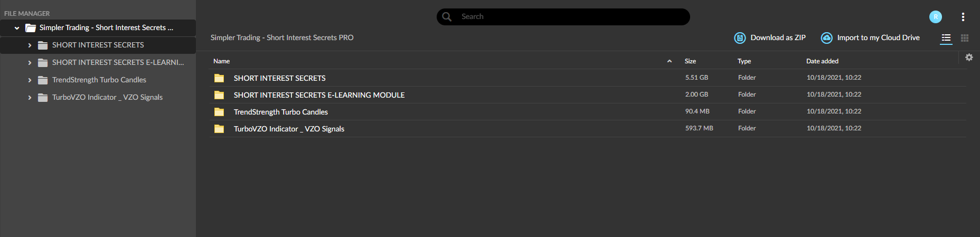
Task: Expand TrendStrength Turbo Candles in sidebar
Action: 30,80
